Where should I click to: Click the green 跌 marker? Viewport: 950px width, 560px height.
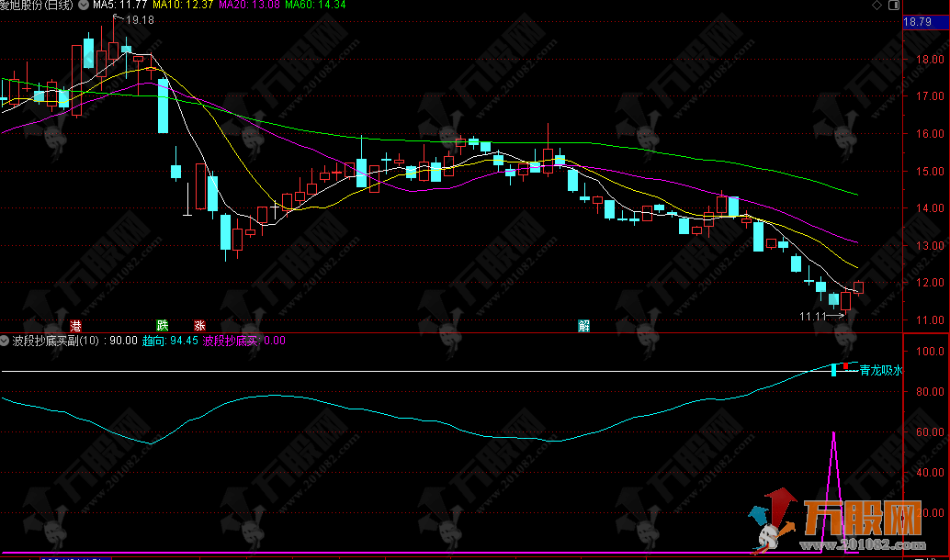tap(163, 326)
